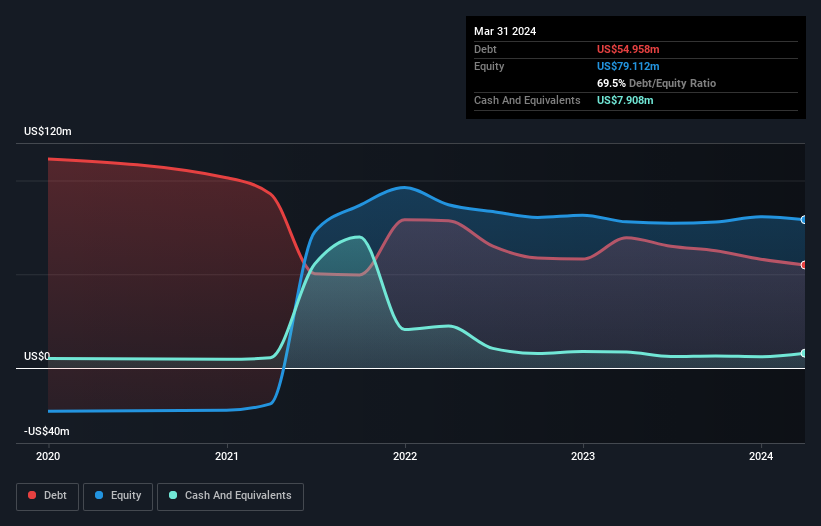Click the teal Cash data point at chart end
Image resolution: width=821 pixels, height=526 pixels.
point(804,353)
